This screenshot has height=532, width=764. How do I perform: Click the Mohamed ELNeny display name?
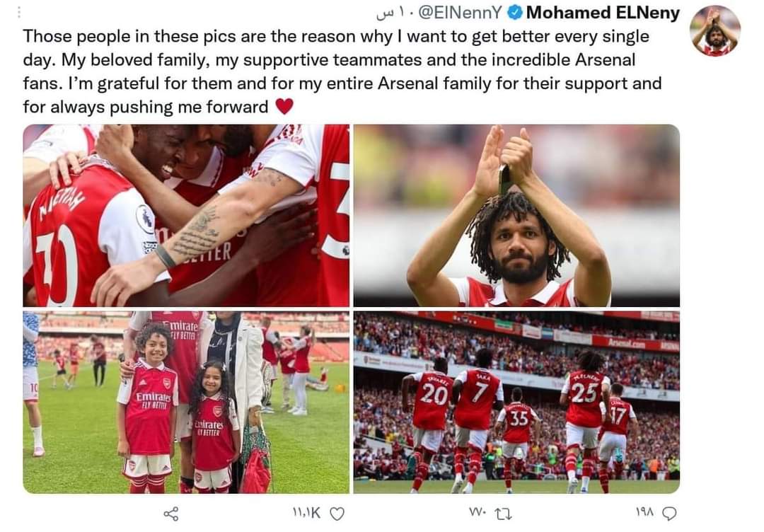click(x=603, y=13)
